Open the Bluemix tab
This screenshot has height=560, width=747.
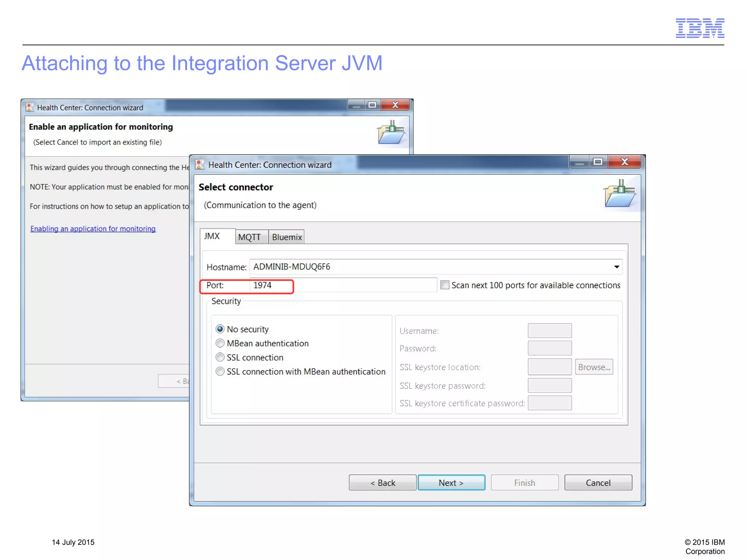tap(286, 237)
